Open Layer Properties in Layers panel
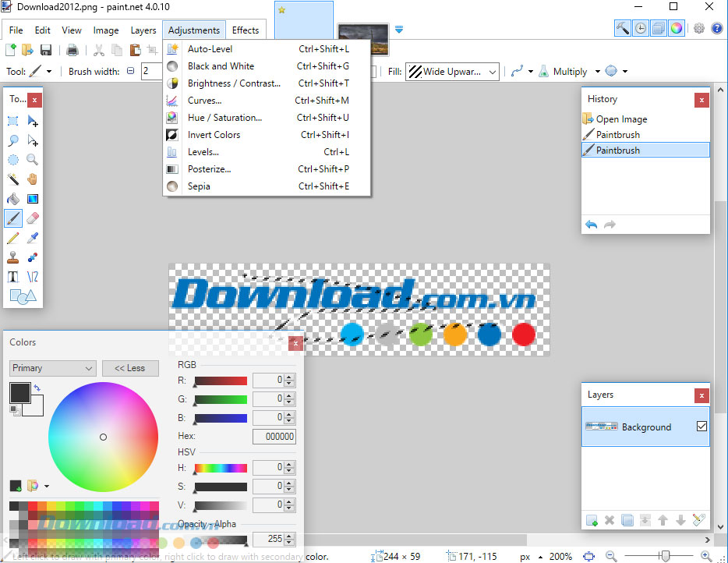 coord(698,520)
